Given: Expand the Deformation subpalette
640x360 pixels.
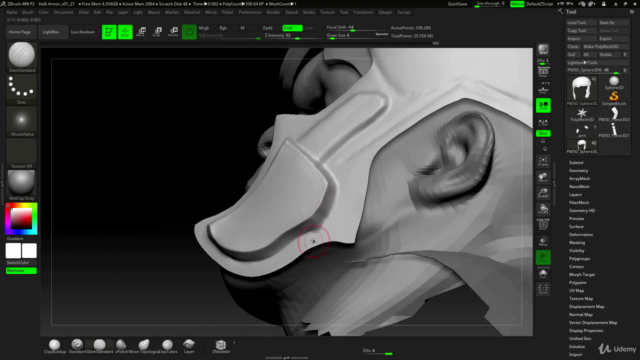Looking at the screenshot, I should click(x=581, y=235).
